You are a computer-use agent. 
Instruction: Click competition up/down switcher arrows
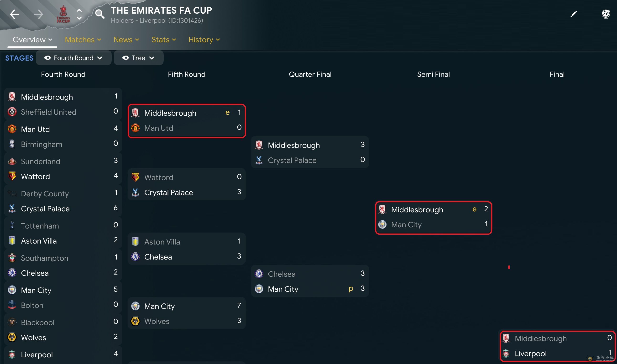[x=79, y=14]
